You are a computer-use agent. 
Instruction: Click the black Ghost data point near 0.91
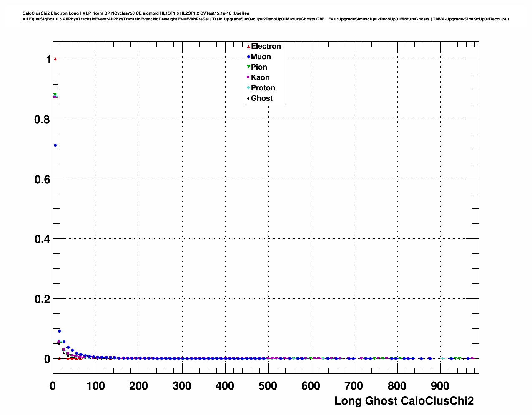coord(55,85)
